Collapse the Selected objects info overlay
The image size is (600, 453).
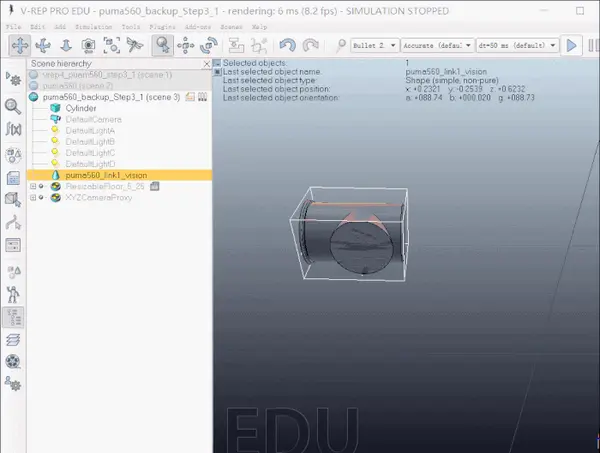(x=217, y=63)
